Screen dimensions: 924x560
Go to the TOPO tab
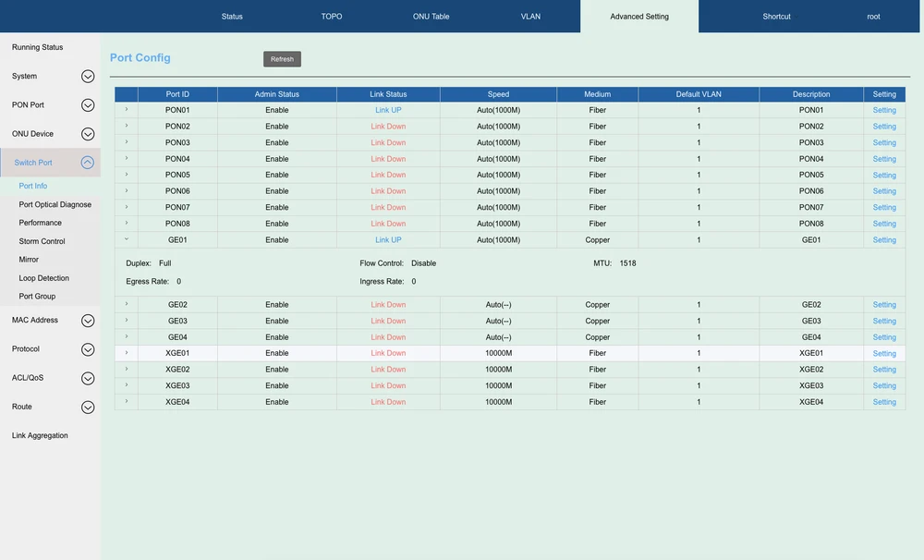tap(332, 17)
